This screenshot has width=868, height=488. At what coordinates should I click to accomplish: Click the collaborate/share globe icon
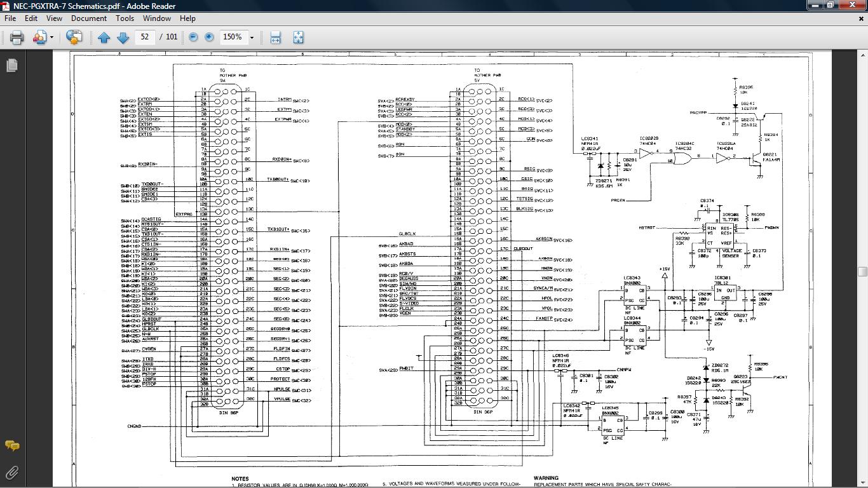[x=74, y=37]
